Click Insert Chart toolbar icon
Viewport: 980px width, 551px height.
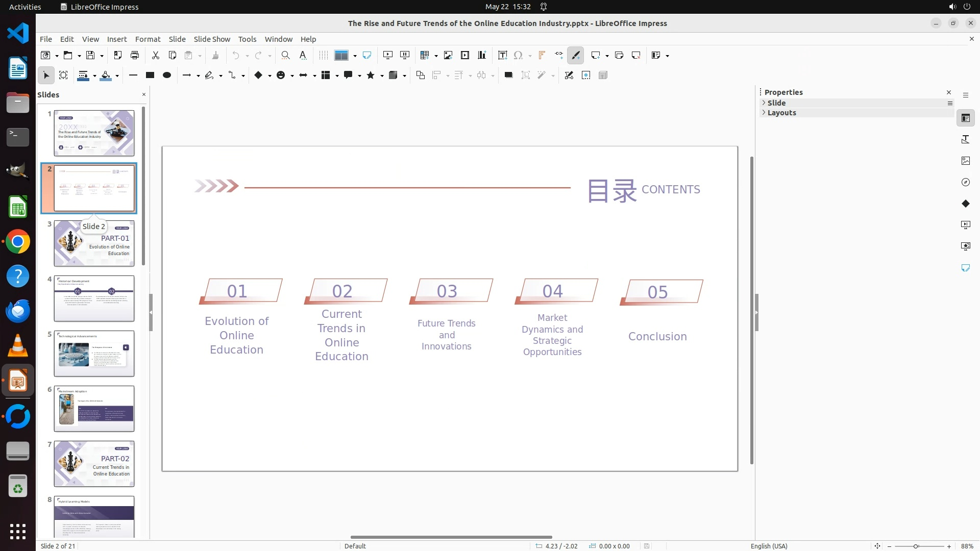(482, 55)
